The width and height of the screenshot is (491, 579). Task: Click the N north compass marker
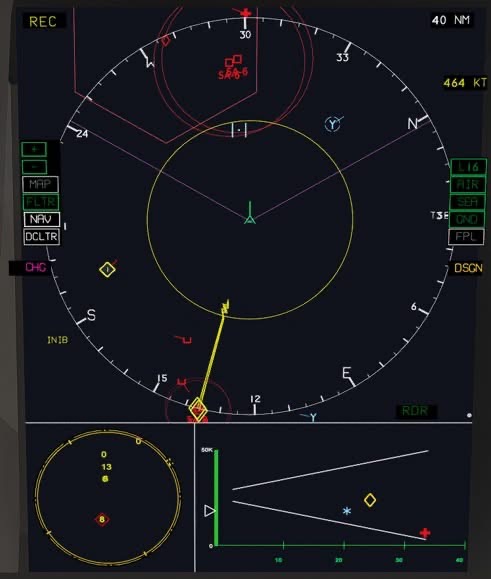[x=413, y=124]
